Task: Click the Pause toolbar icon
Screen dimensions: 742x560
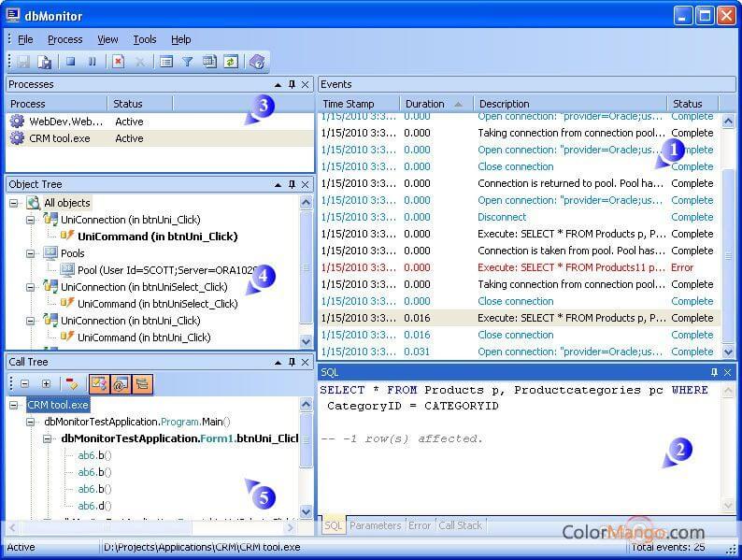Action: pyautogui.click(x=93, y=62)
